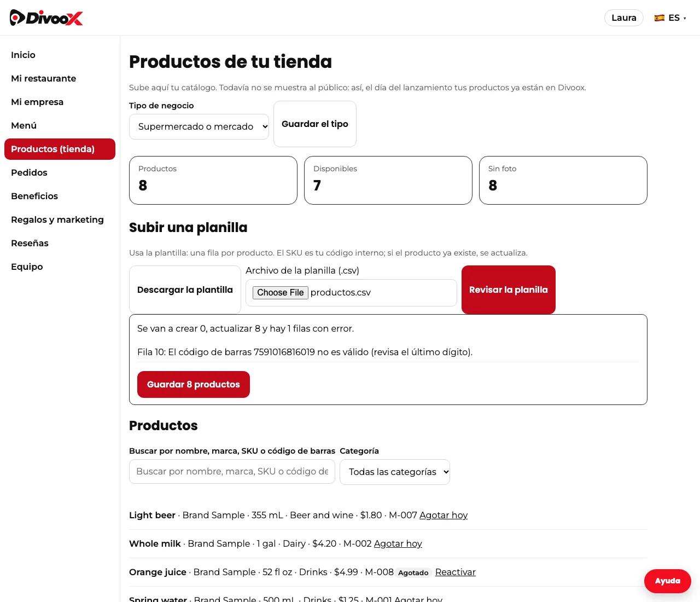This screenshot has width=700, height=602.
Task: Click Guardar el tipo button
Action: [315, 124]
